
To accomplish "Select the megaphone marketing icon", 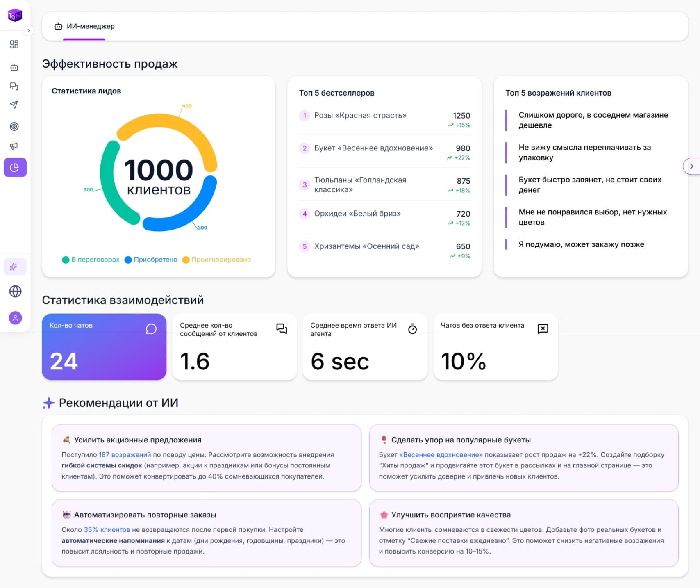I will [x=15, y=146].
